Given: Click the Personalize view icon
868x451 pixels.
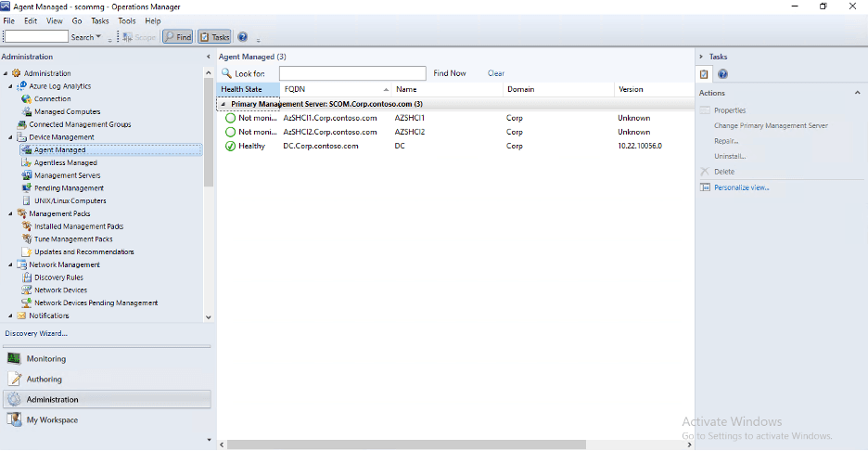Looking at the screenshot, I should 705,187.
